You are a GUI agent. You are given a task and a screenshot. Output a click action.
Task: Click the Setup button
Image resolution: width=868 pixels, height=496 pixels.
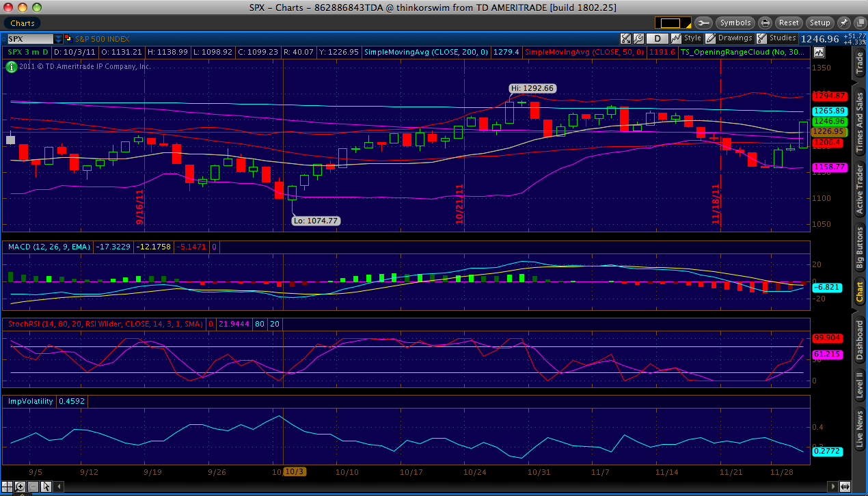(x=819, y=23)
